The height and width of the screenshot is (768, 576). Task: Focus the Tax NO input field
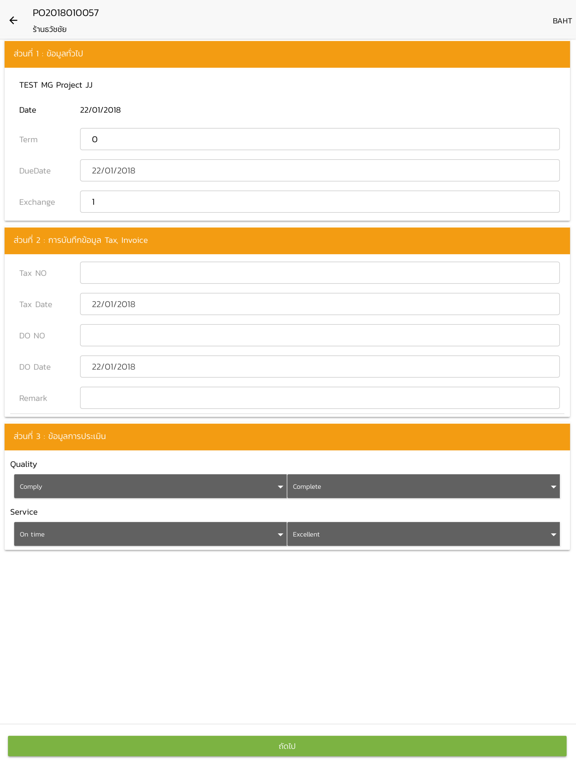[320, 273]
